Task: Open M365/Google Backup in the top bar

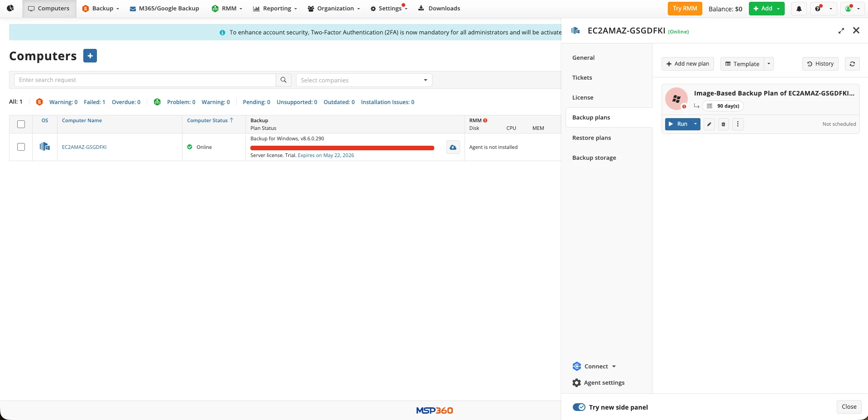Action: click(164, 9)
